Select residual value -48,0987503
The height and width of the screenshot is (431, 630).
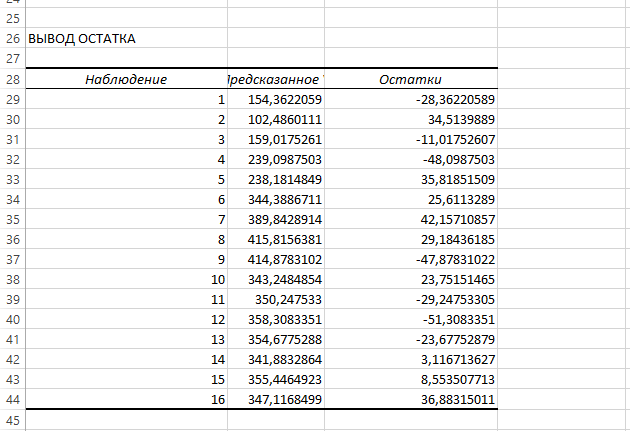tap(411, 159)
